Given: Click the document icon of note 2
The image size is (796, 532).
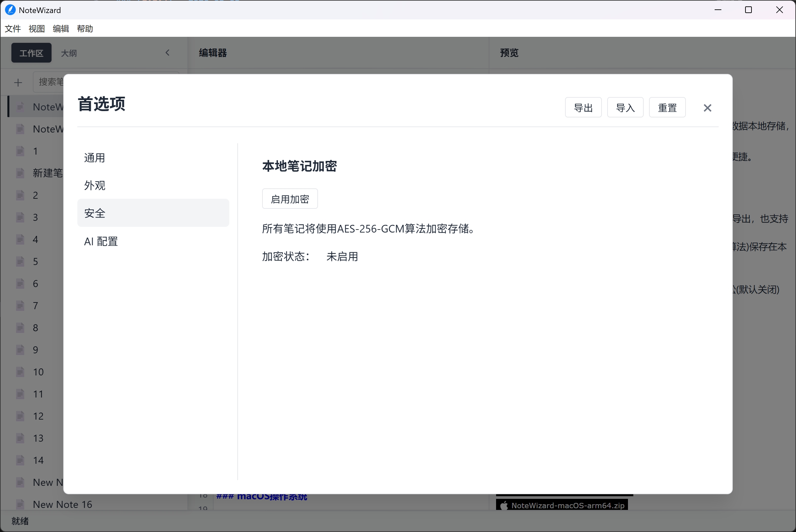Looking at the screenshot, I should [20, 195].
